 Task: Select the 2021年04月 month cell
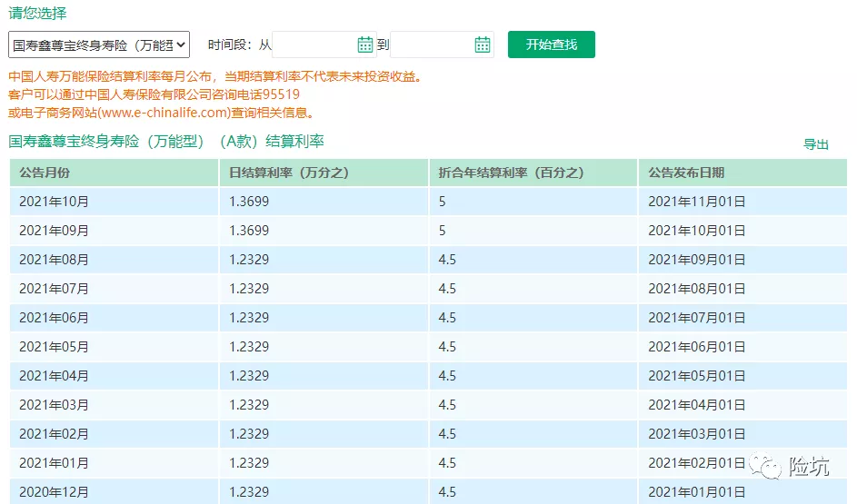[x=114, y=376]
